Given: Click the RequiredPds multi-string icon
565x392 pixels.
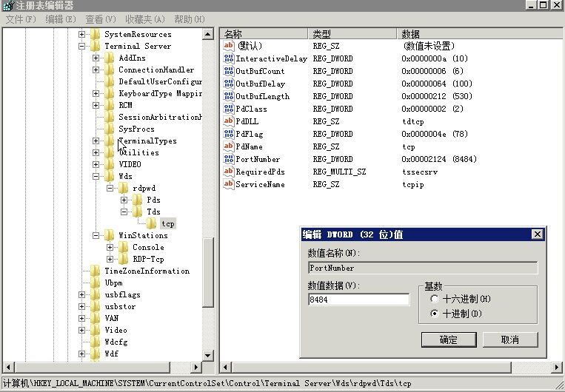Looking at the screenshot, I should (229, 172).
